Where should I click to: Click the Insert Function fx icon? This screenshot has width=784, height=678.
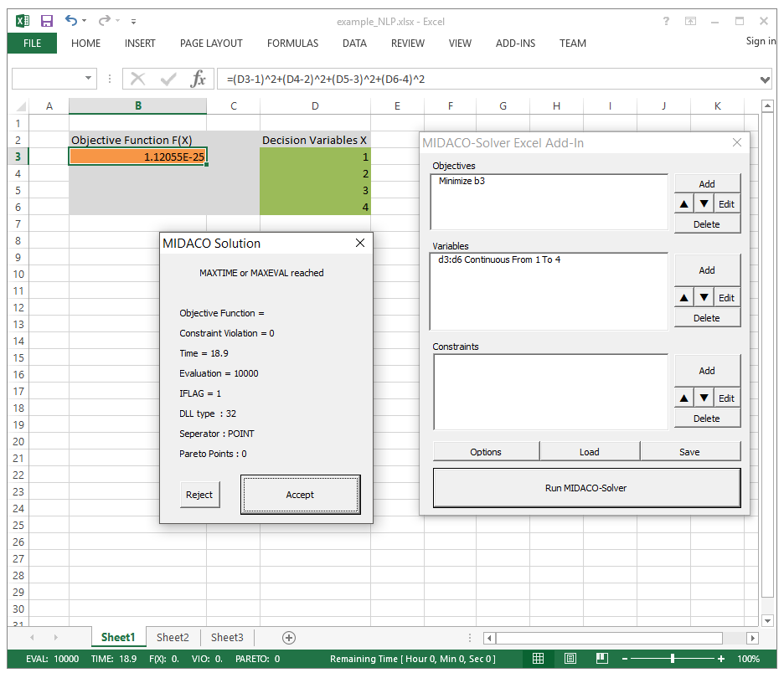tap(198, 79)
